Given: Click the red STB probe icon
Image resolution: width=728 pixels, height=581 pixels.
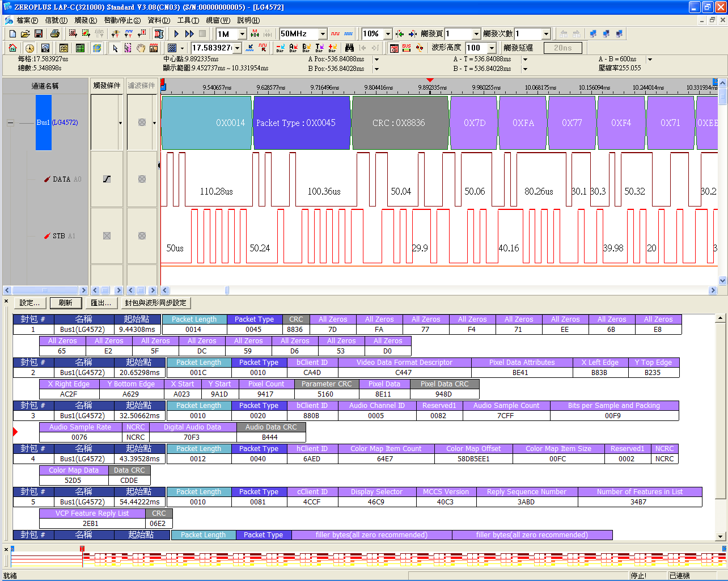Looking at the screenshot, I should point(48,236).
